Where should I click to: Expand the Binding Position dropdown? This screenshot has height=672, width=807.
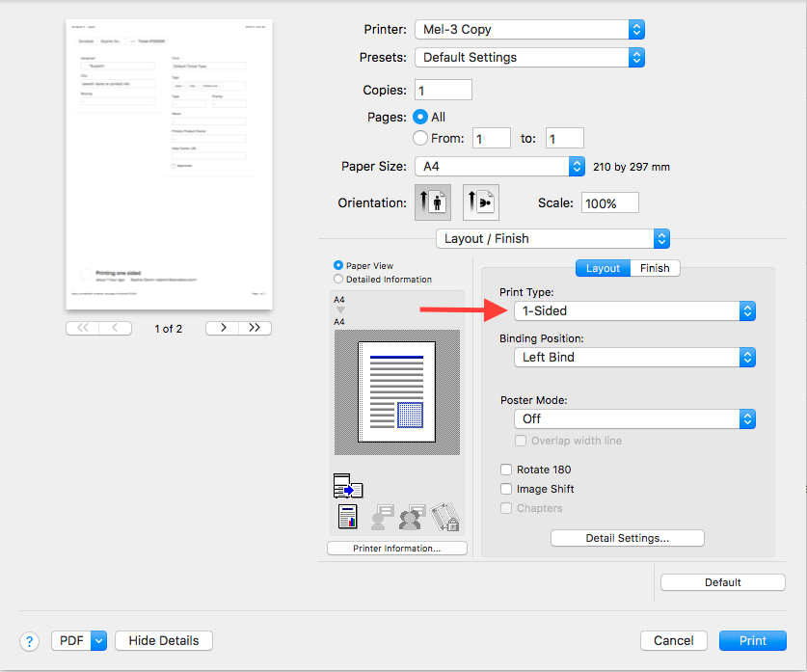634,357
